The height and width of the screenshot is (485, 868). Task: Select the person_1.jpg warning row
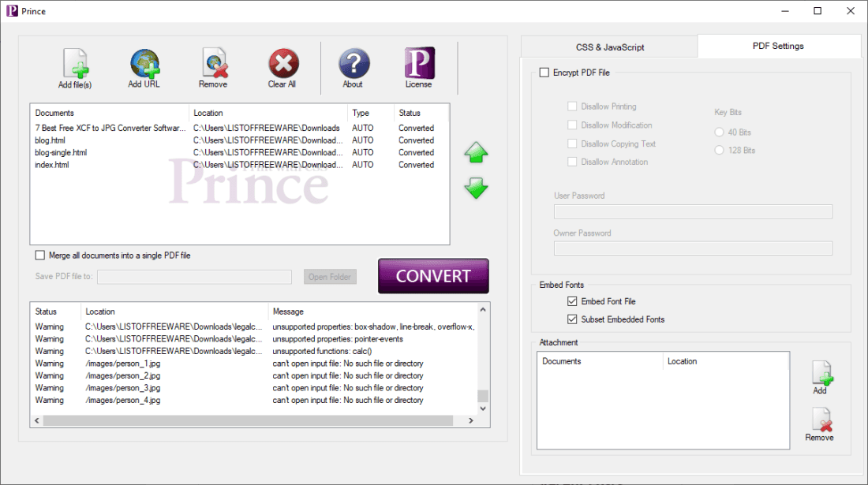(x=254, y=364)
